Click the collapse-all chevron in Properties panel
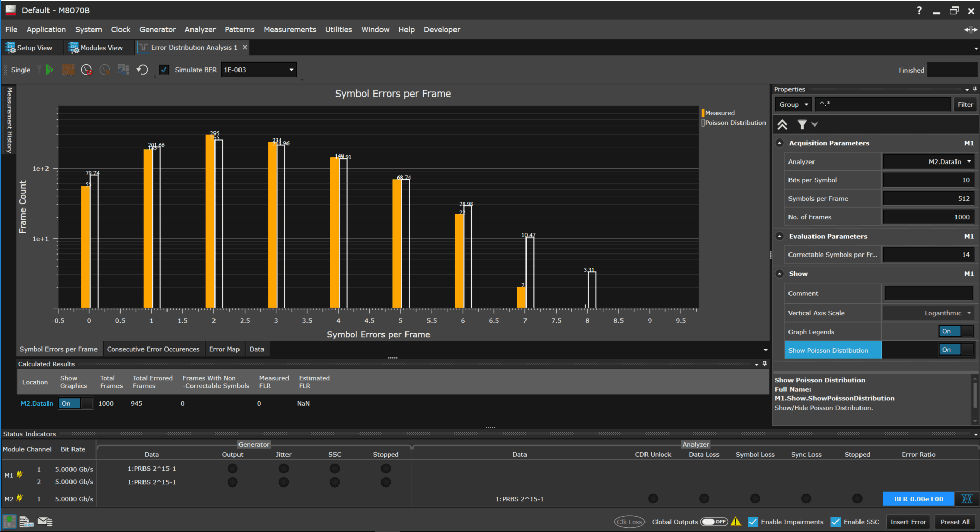980x532 pixels. point(783,124)
